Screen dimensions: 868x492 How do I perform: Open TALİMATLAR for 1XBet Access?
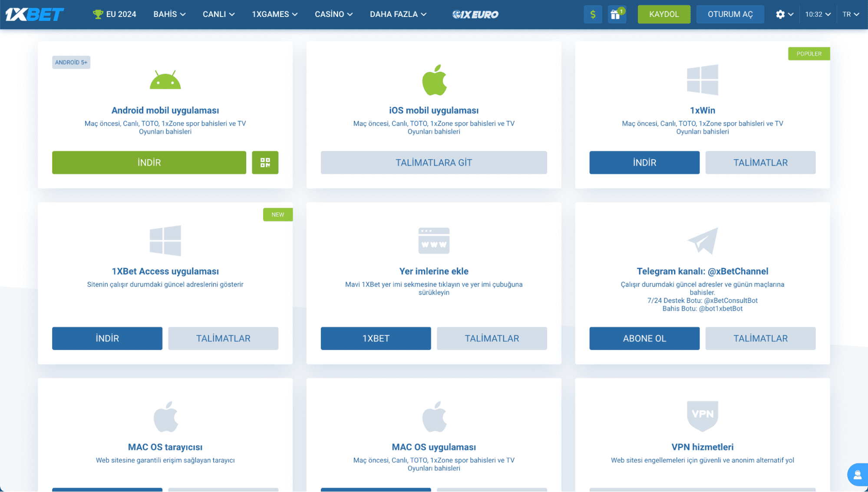(223, 339)
